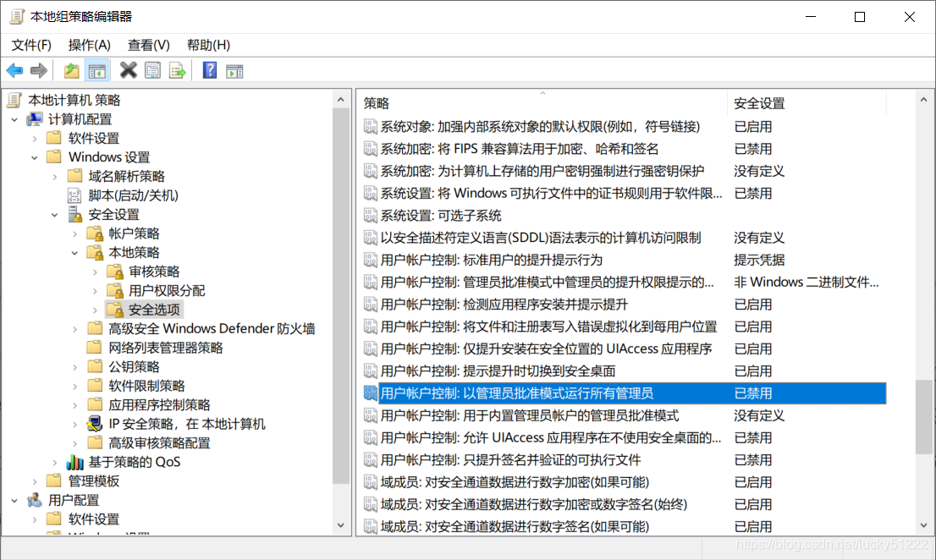Select 软件限制策略 in the tree

[x=146, y=386]
